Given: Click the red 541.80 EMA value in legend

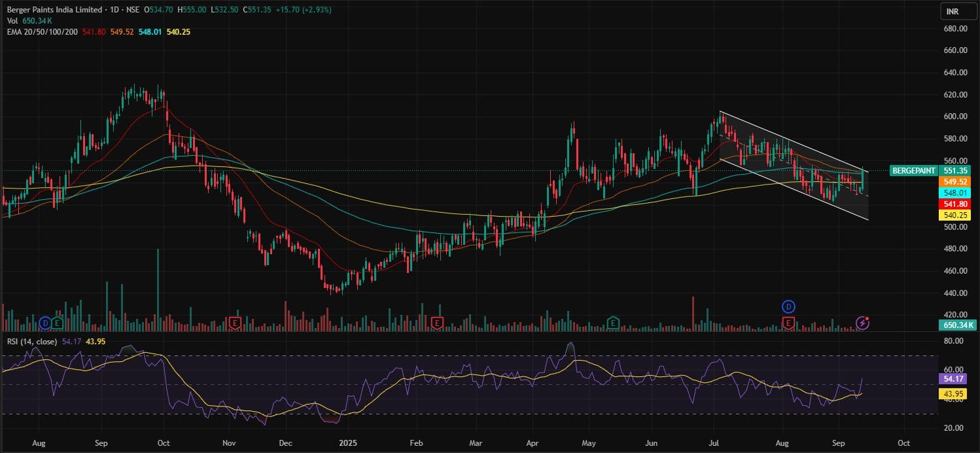Looking at the screenshot, I should point(94,31).
